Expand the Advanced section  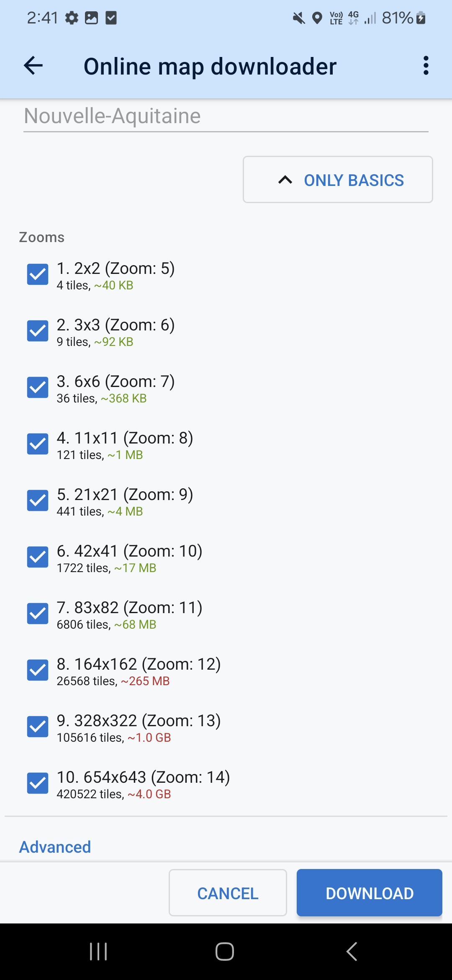[x=55, y=847]
